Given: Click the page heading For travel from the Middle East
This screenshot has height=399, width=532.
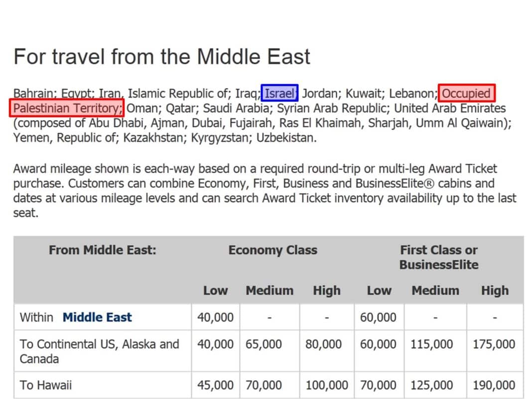Looking at the screenshot, I should pyautogui.click(x=162, y=56).
